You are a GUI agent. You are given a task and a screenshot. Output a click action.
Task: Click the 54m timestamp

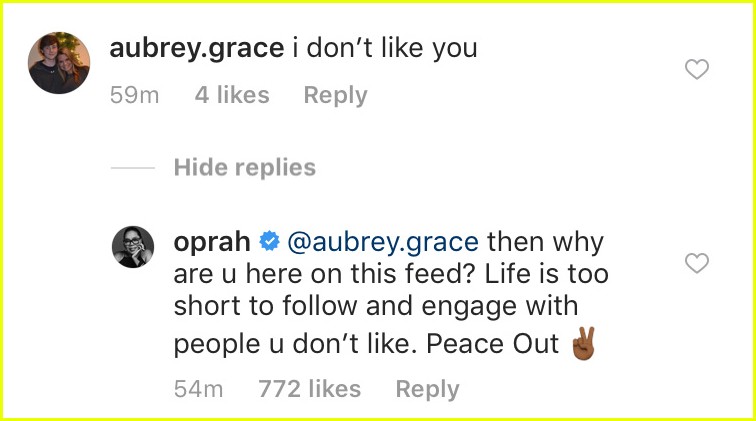click(199, 389)
